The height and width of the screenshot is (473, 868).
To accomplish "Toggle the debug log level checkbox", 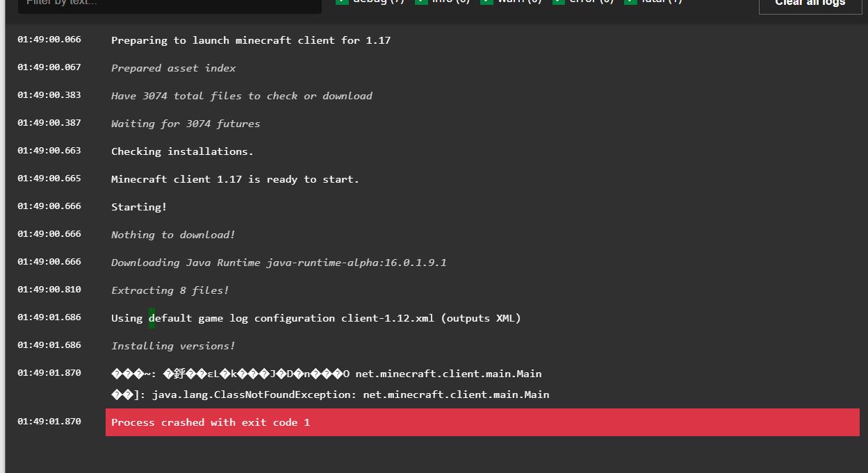I will click(342, 1).
